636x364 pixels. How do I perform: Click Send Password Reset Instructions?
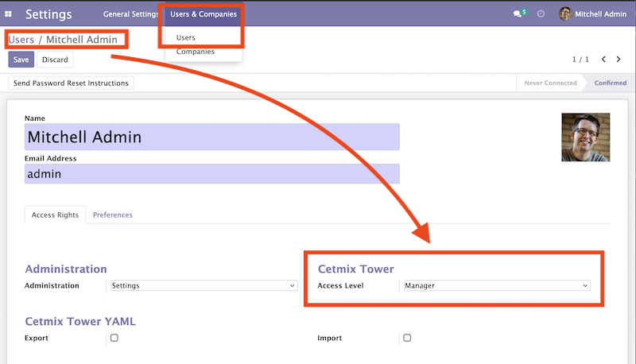tap(71, 83)
